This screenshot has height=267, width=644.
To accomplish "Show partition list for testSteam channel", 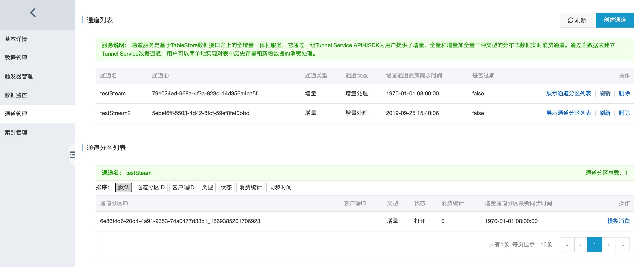I will pyautogui.click(x=568, y=94).
